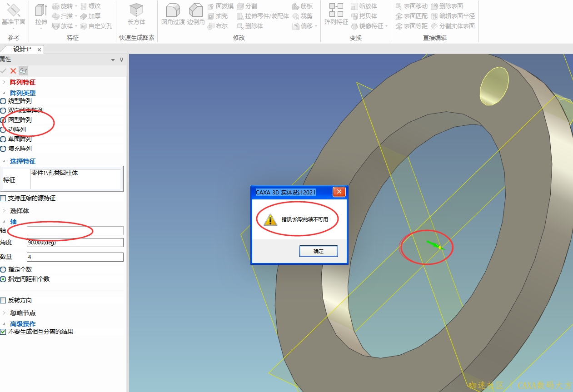Cancel with the red X in properties panel
Screen dimensions: 573x392
(13, 70)
